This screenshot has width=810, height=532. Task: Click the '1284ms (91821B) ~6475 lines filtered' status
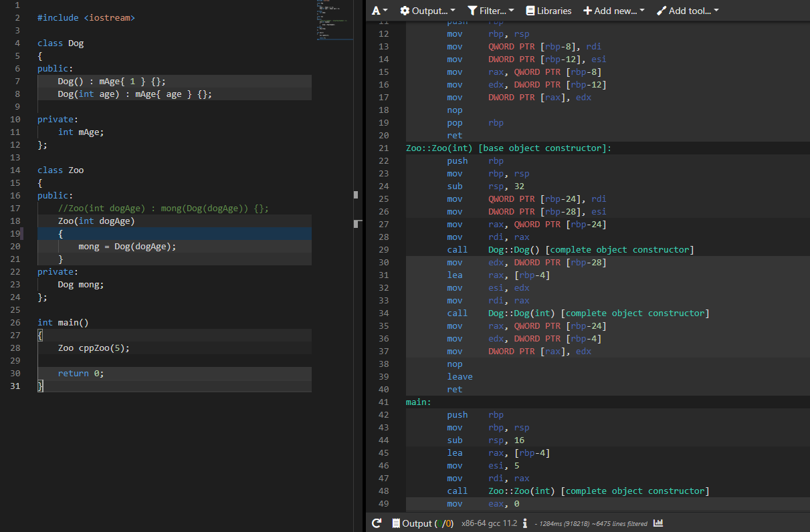click(591, 524)
